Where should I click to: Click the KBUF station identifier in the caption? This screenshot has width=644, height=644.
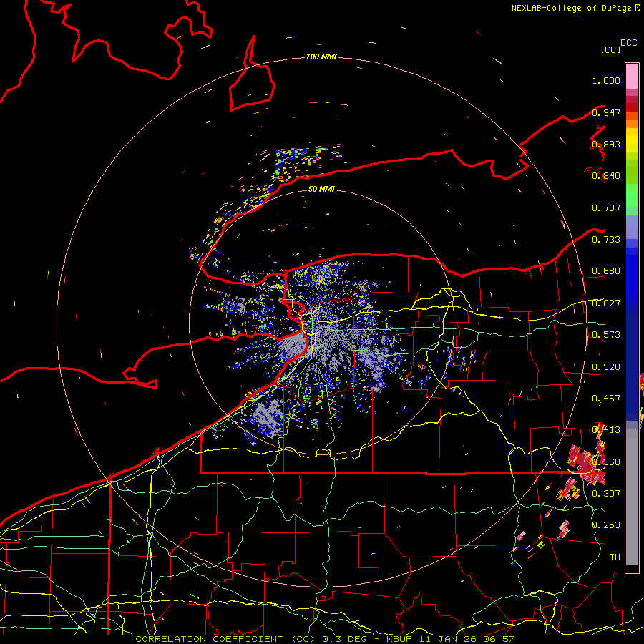tap(399, 639)
